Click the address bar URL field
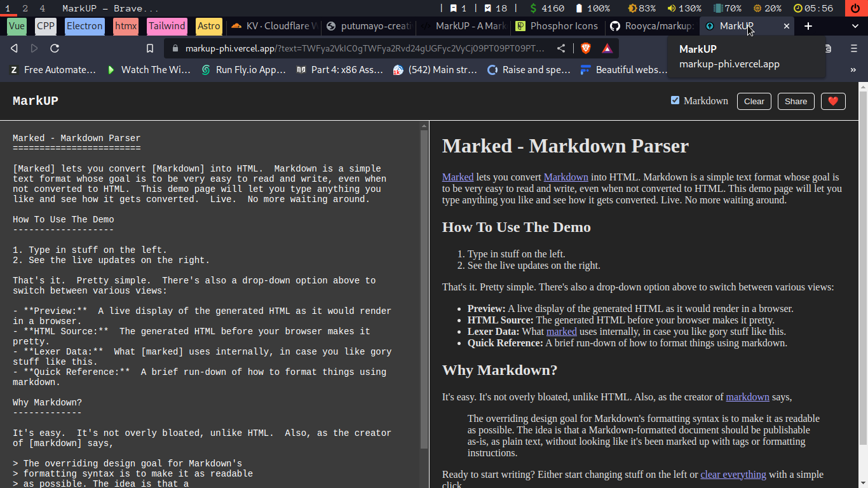The width and height of the screenshot is (868, 488). click(x=365, y=48)
